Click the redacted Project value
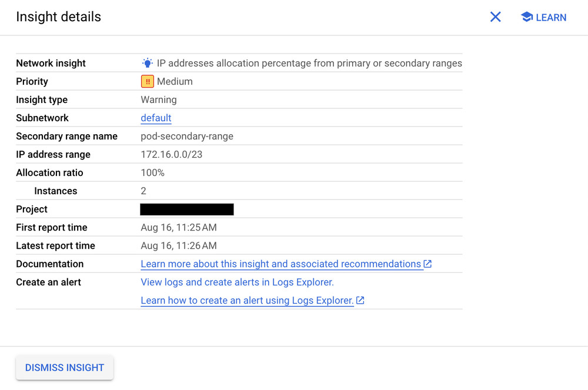Image resolution: width=588 pixels, height=390 pixels. [x=187, y=209]
